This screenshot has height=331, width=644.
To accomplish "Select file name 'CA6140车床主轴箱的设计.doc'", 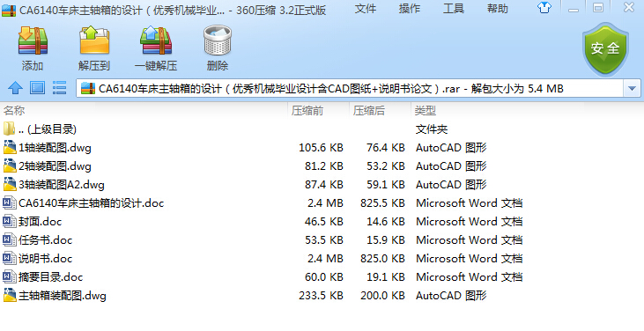I will 91,203.
